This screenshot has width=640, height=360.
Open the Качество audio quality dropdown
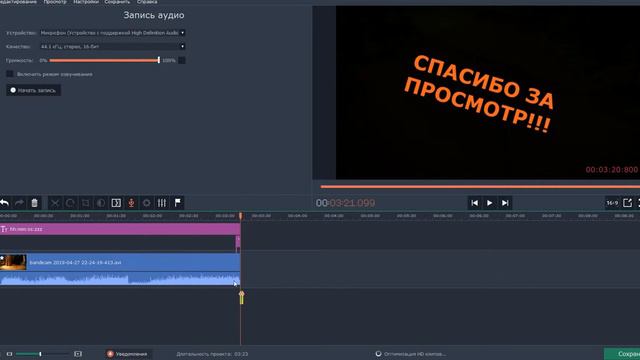pyautogui.click(x=113, y=47)
